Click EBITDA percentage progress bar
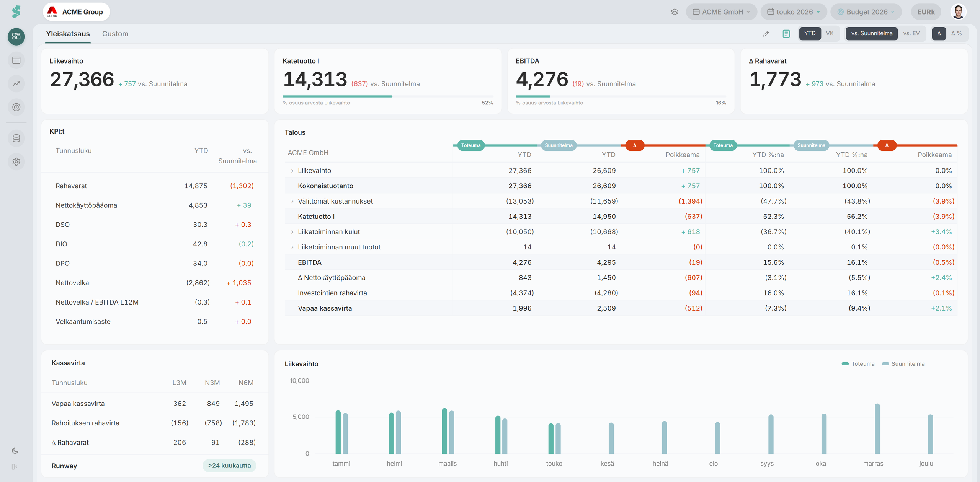 (621, 96)
